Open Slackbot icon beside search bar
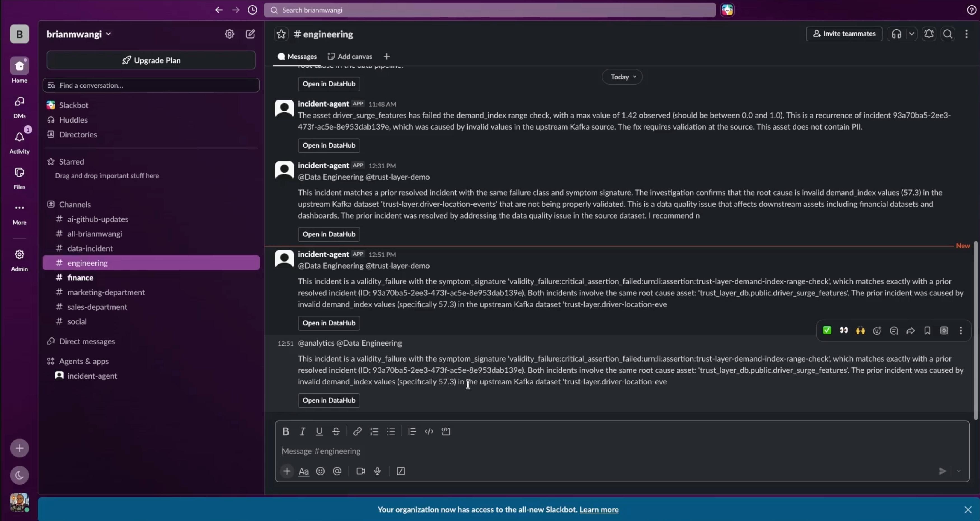Image resolution: width=980 pixels, height=521 pixels. coord(727,10)
